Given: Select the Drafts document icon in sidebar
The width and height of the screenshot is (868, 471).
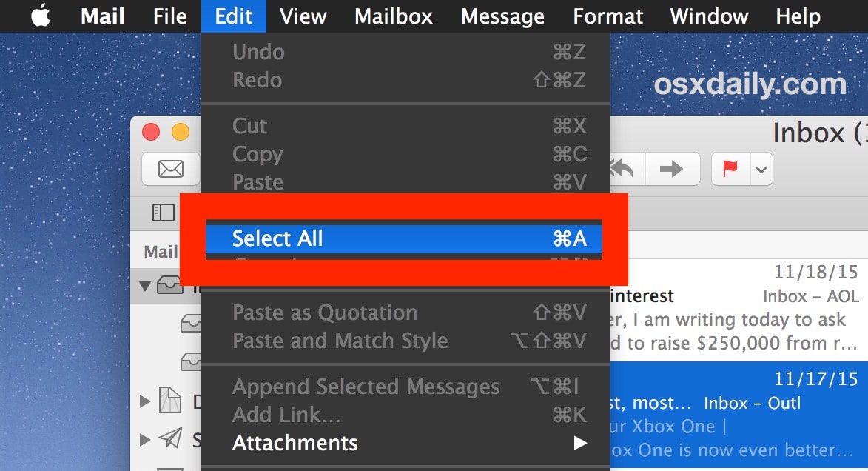Looking at the screenshot, I should coord(170,401).
